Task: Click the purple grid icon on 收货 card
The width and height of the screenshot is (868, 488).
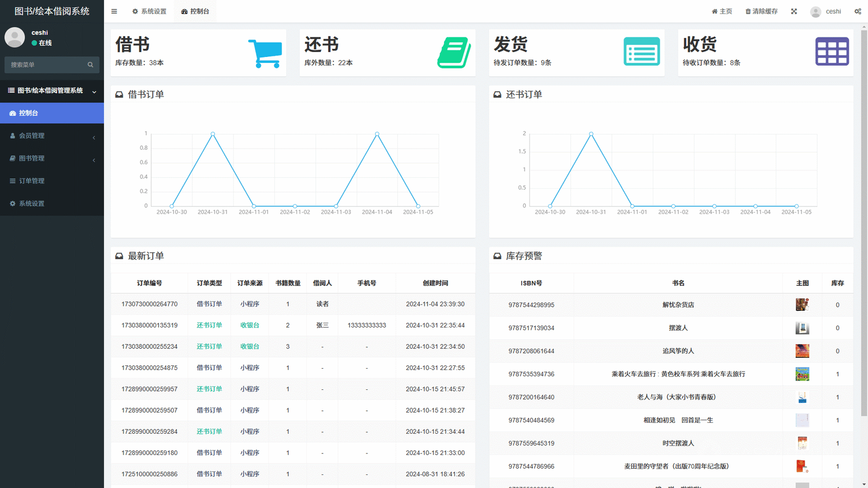Action: coord(832,52)
